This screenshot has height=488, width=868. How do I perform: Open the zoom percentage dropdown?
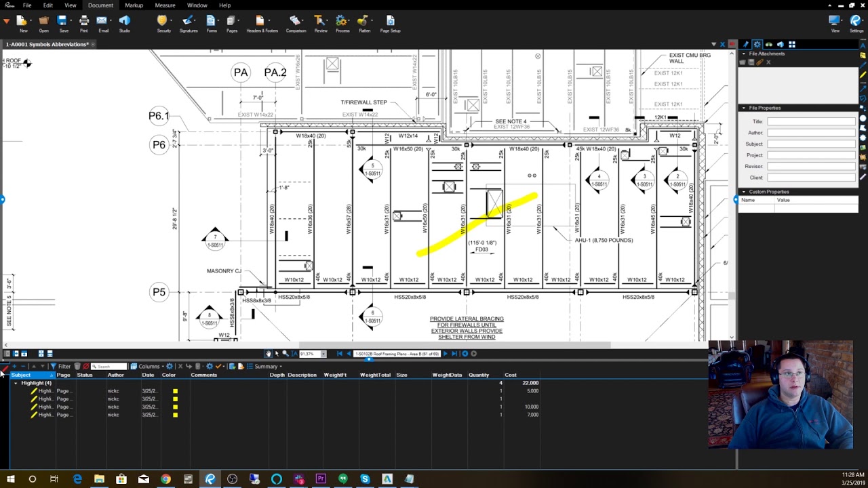click(x=323, y=353)
